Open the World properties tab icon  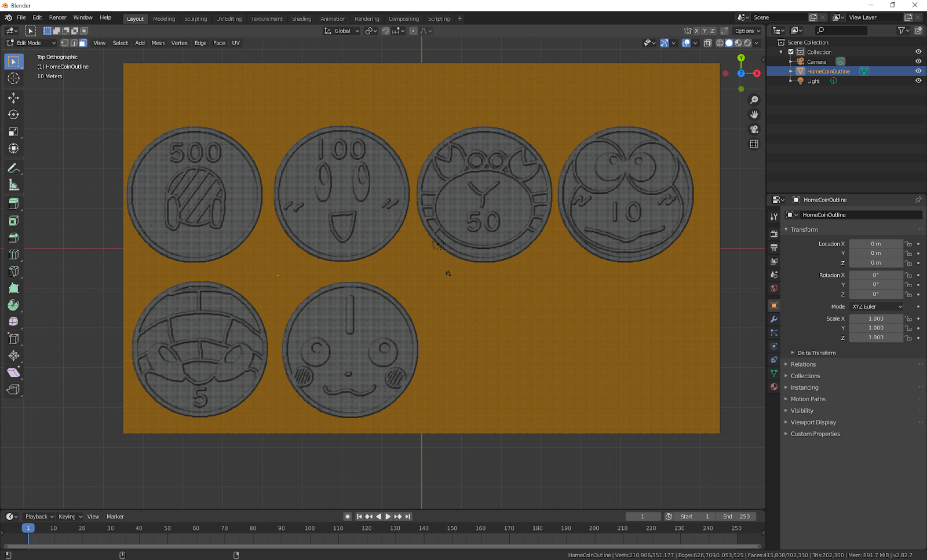point(773,288)
